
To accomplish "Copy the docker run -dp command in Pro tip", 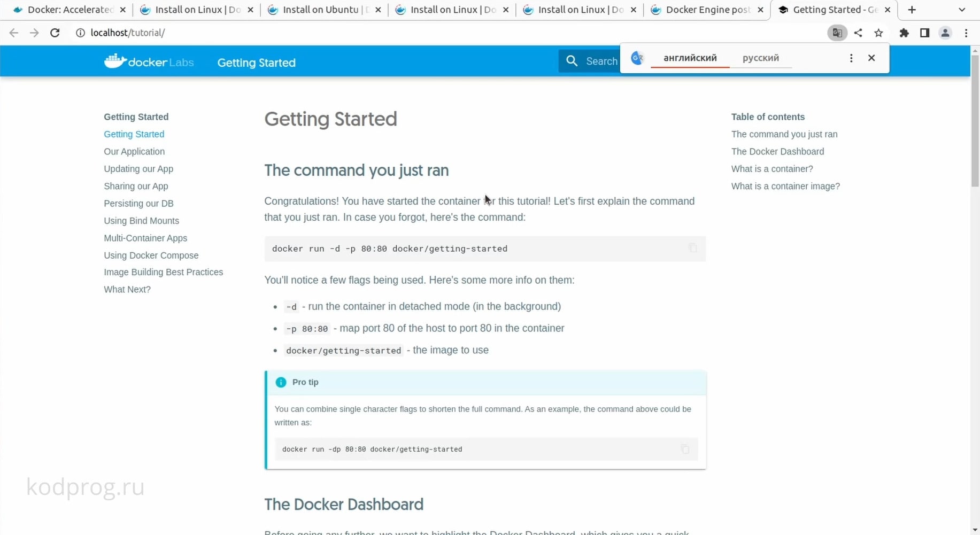I will 685,449.
